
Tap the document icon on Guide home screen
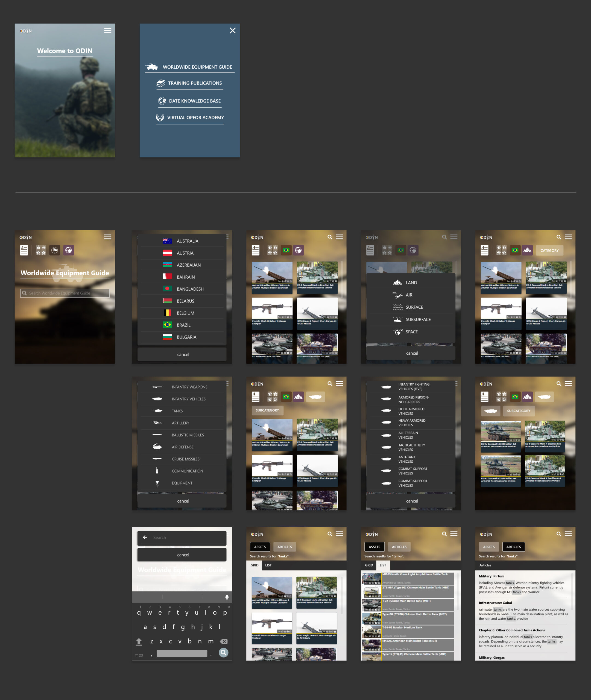tap(24, 250)
